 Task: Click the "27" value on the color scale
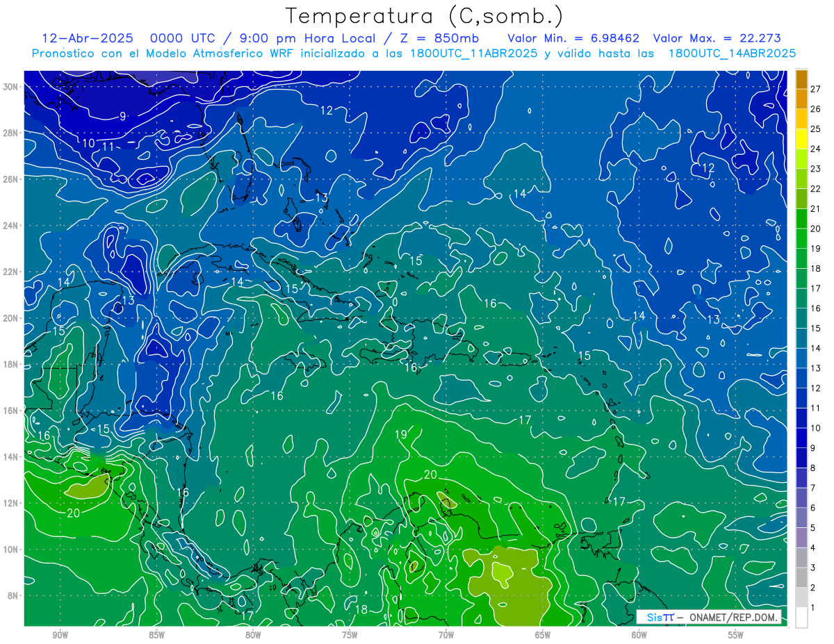815,88
